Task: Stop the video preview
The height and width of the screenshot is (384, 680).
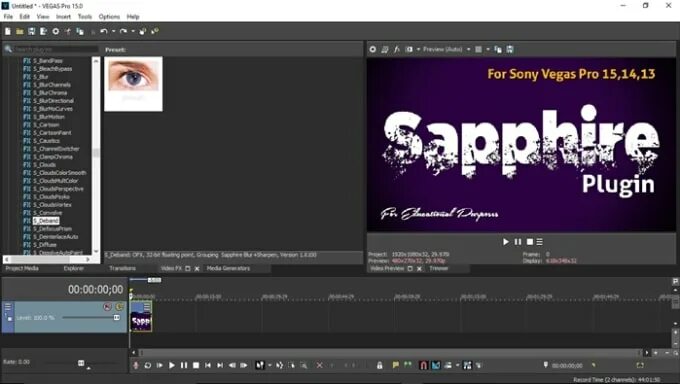Action: point(530,242)
